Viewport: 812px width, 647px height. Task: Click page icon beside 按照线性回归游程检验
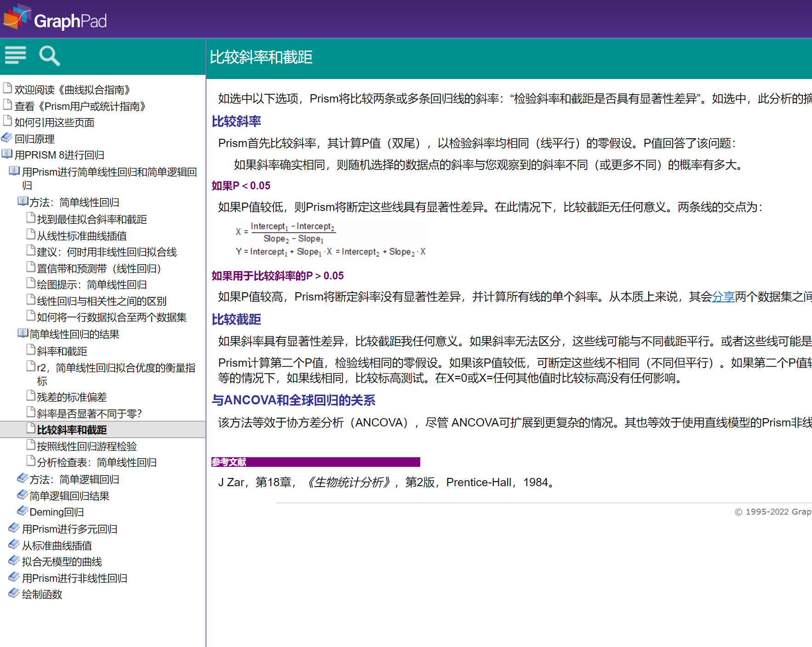(31, 444)
